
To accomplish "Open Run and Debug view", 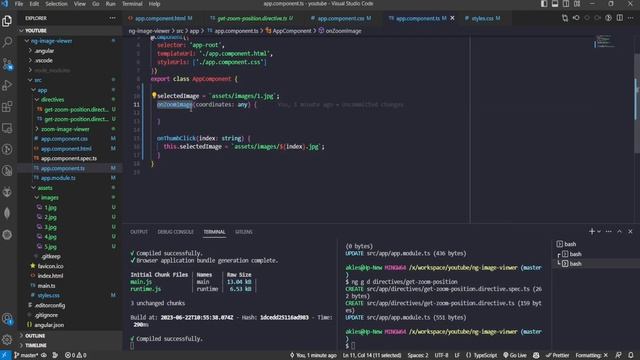I will (x=7, y=85).
